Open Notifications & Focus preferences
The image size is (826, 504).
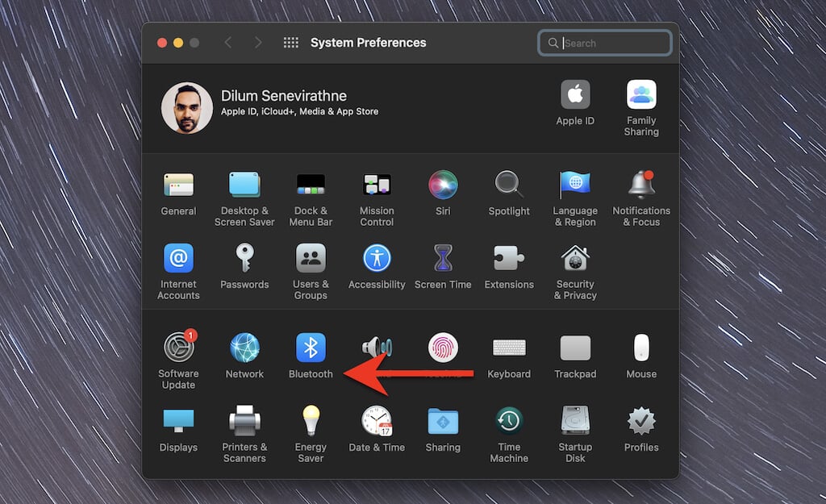(641, 185)
